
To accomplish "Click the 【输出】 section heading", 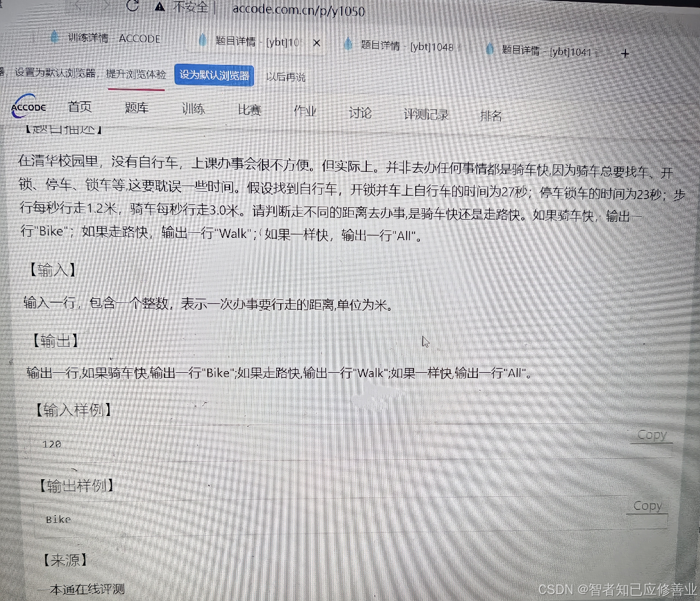I will (55, 341).
